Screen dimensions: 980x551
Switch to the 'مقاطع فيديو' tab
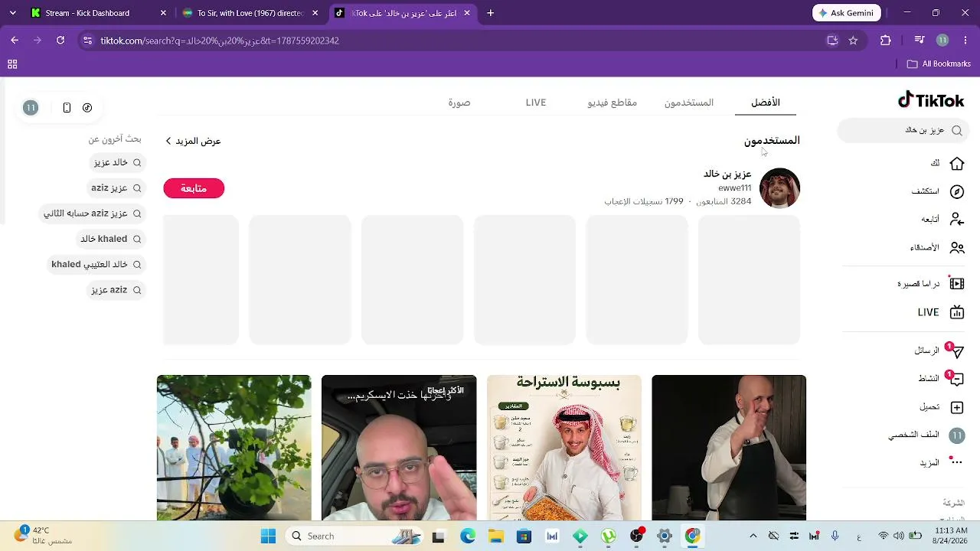(612, 103)
